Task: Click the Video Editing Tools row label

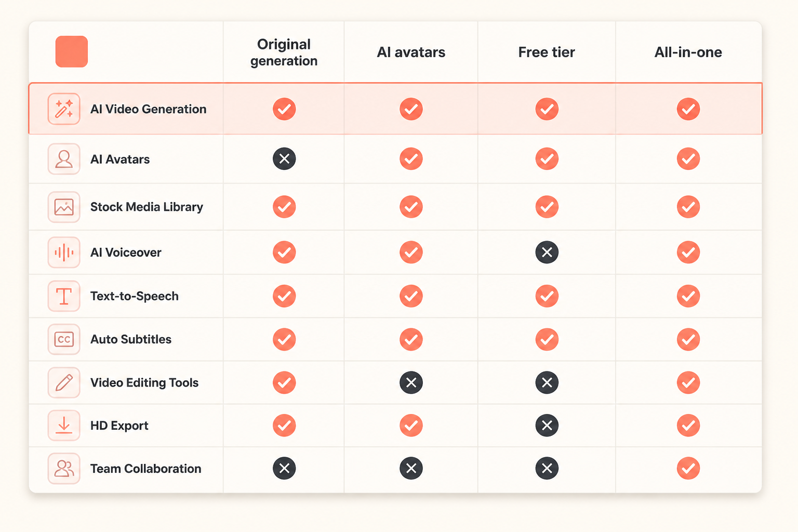Action: (x=144, y=383)
